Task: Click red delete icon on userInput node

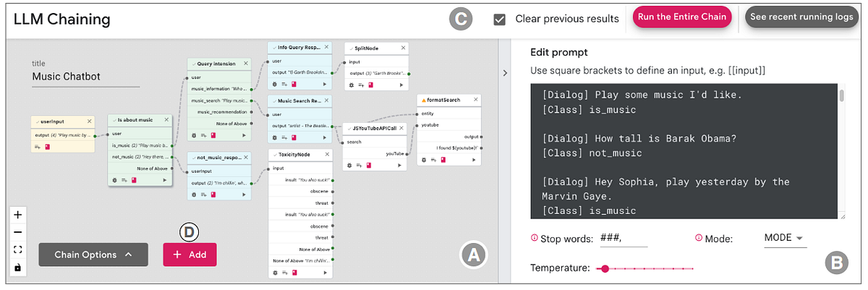Action: [x=48, y=147]
